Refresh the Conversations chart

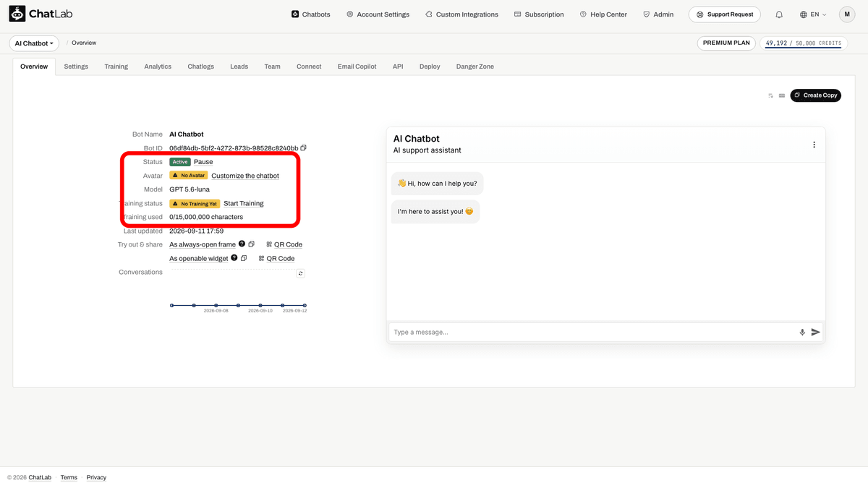pos(301,273)
